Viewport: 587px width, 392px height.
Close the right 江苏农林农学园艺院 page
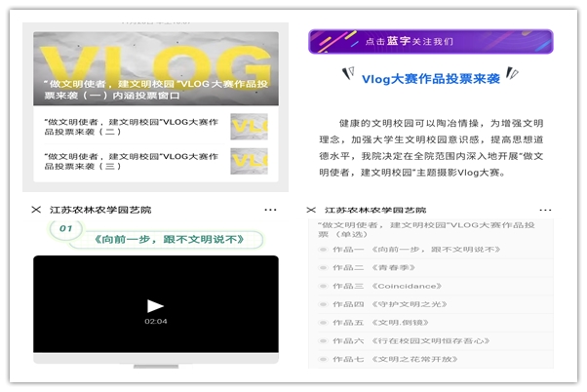tap(311, 210)
